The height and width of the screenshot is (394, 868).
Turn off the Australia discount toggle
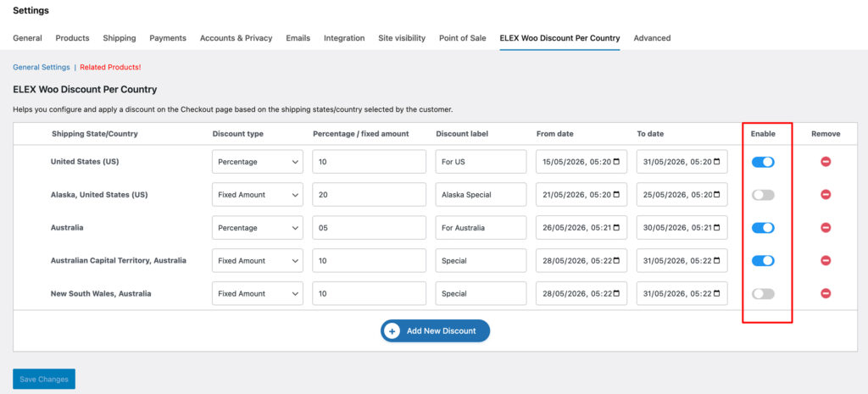point(763,228)
